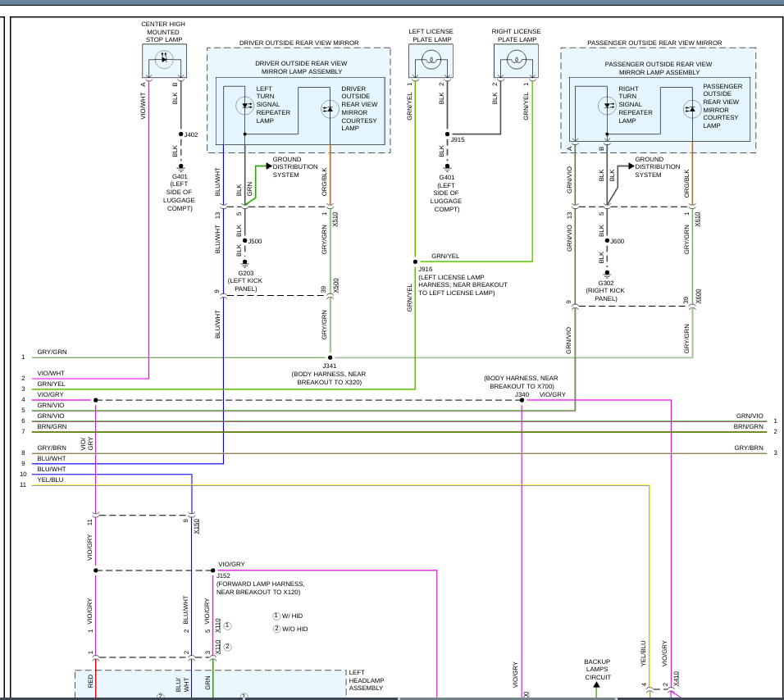Click the CENTER HIGH MOUNTED STOP LAMP label

pos(163,31)
